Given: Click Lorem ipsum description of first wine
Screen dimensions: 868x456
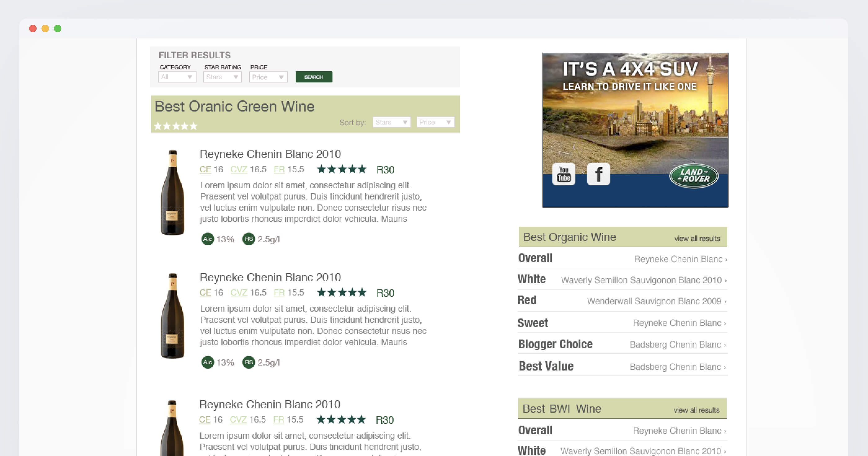Looking at the screenshot, I should 313,202.
